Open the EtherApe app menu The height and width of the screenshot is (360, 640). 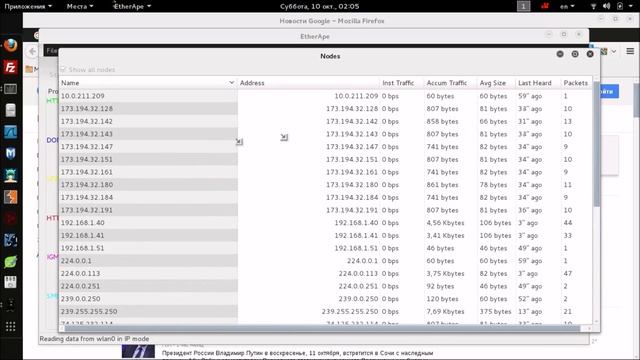[132, 6]
